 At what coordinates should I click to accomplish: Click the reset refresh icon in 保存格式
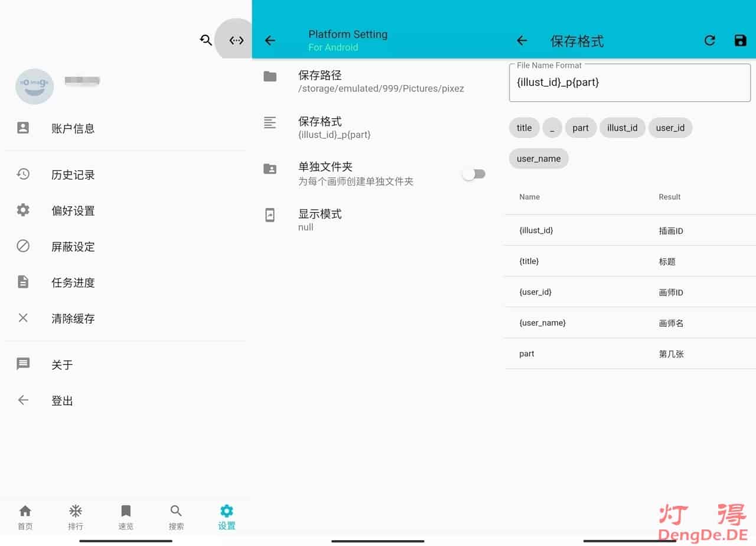(709, 40)
